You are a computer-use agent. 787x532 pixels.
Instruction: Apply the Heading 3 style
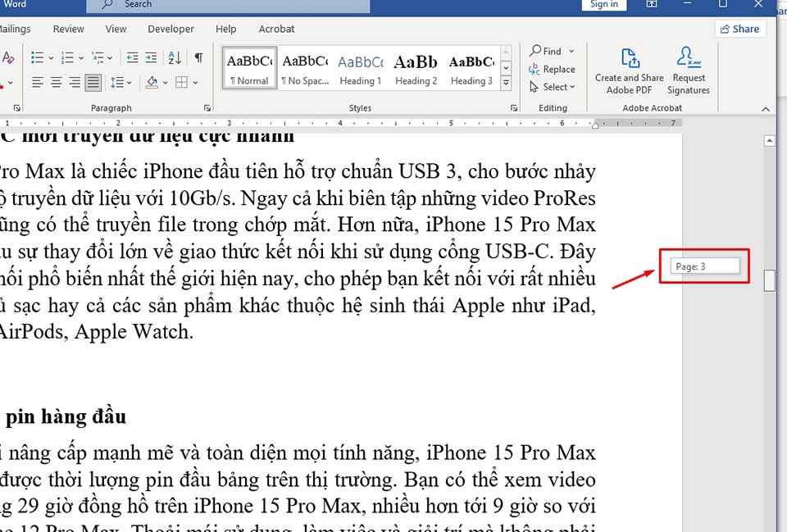tap(472, 68)
